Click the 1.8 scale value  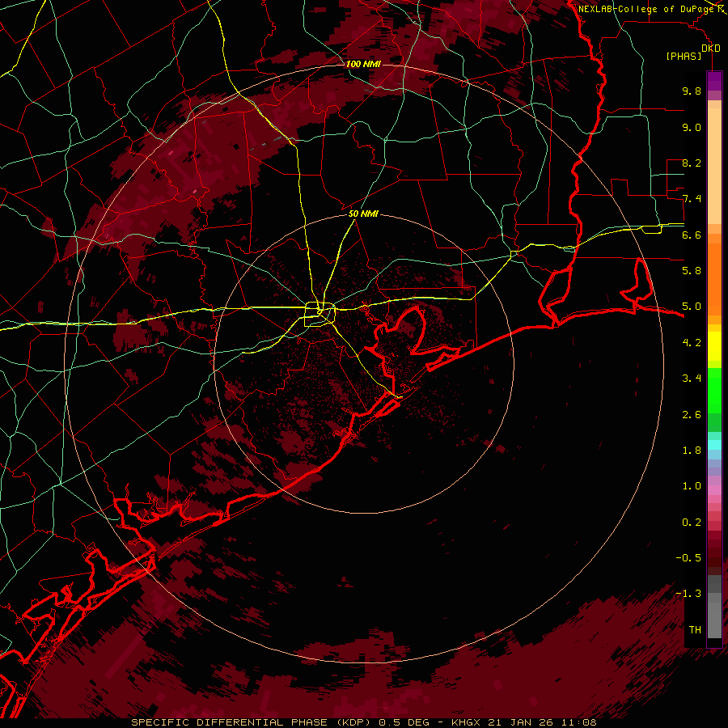[692, 451]
